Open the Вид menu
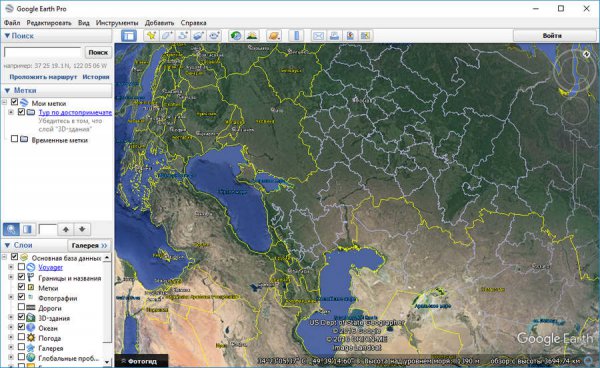 click(83, 23)
